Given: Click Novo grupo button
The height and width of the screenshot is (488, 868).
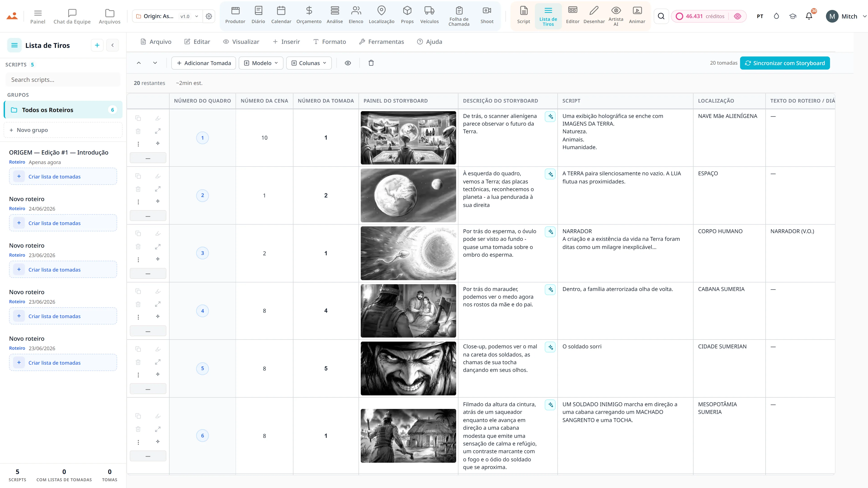Looking at the screenshot, I should [x=63, y=130].
